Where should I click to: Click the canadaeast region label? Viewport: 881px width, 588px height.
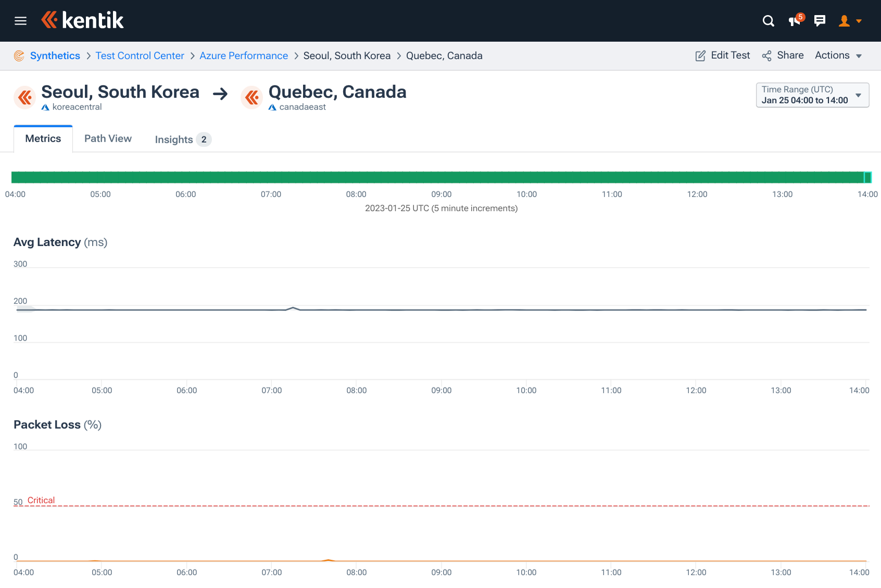tap(303, 107)
